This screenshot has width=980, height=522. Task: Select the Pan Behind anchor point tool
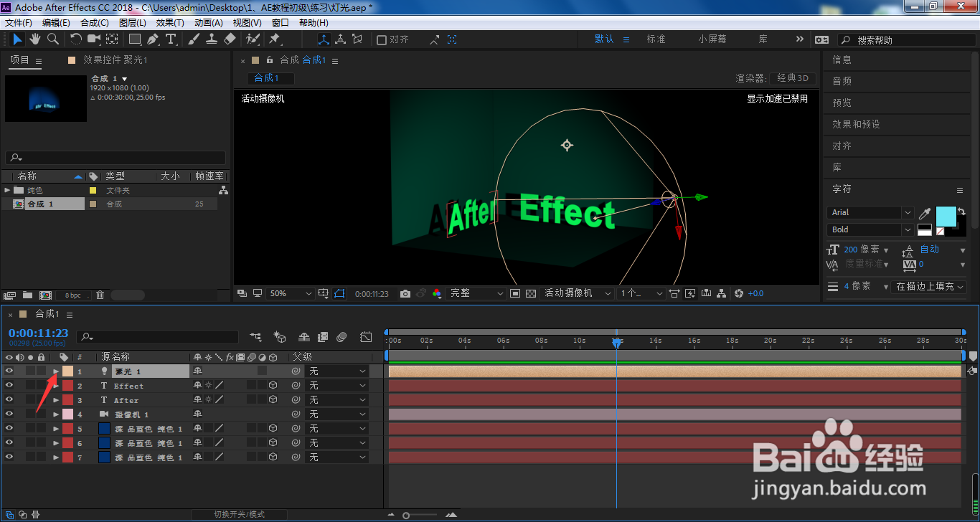[112, 39]
